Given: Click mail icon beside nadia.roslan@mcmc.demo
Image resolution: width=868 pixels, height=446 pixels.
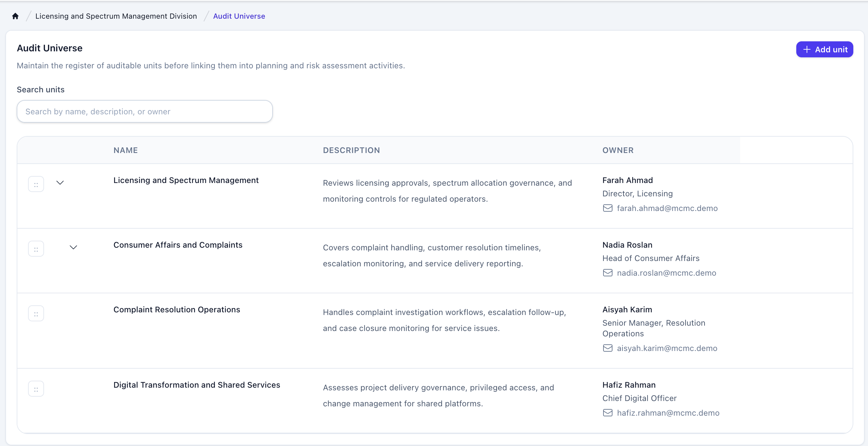Looking at the screenshot, I should [607, 273].
